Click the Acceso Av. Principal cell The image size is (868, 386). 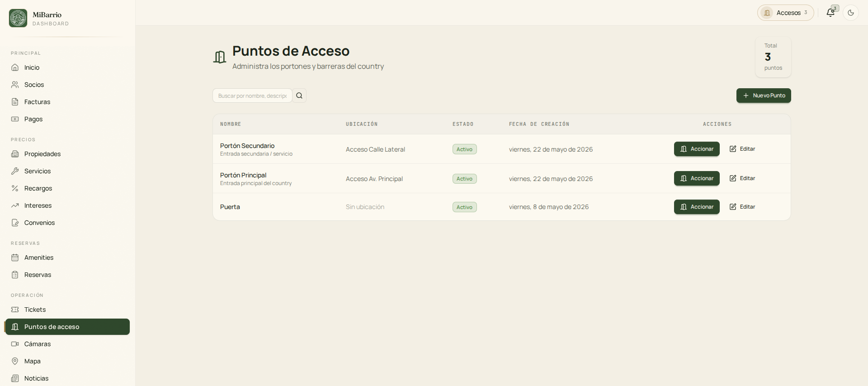374,179
